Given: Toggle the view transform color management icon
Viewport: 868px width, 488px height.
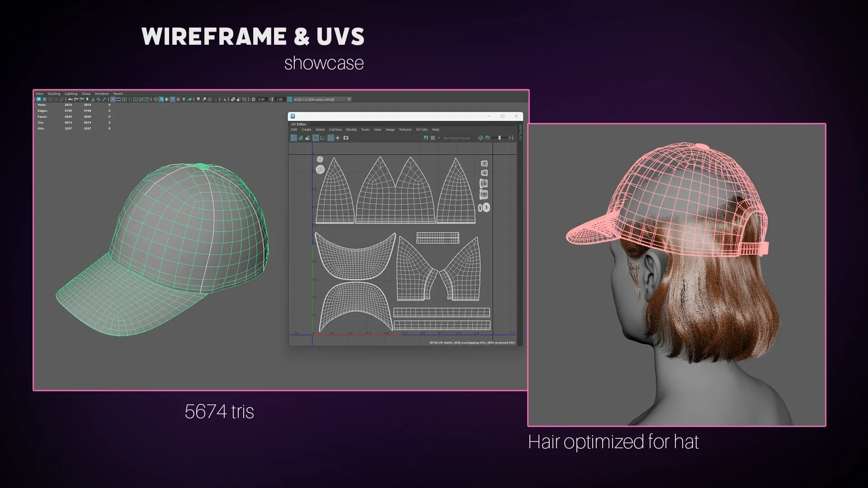Looking at the screenshot, I should coord(290,99).
